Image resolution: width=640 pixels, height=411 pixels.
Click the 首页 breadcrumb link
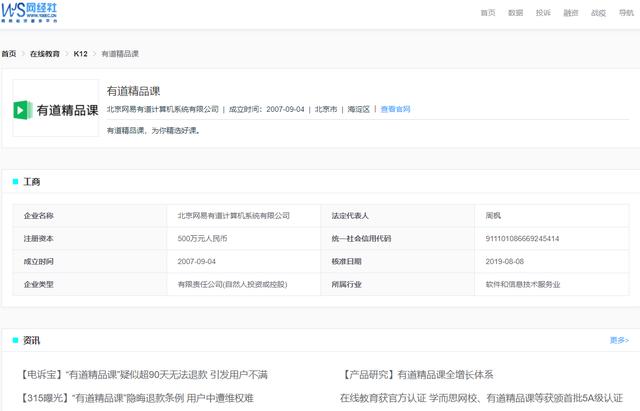point(9,53)
